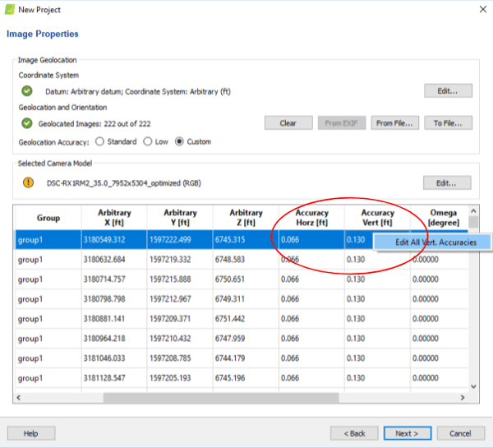The height and width of the screenshot is (448, 493).
Task: Choose Edit All Vert. Accuracies menu item
Action: click(x=435, y=242)
